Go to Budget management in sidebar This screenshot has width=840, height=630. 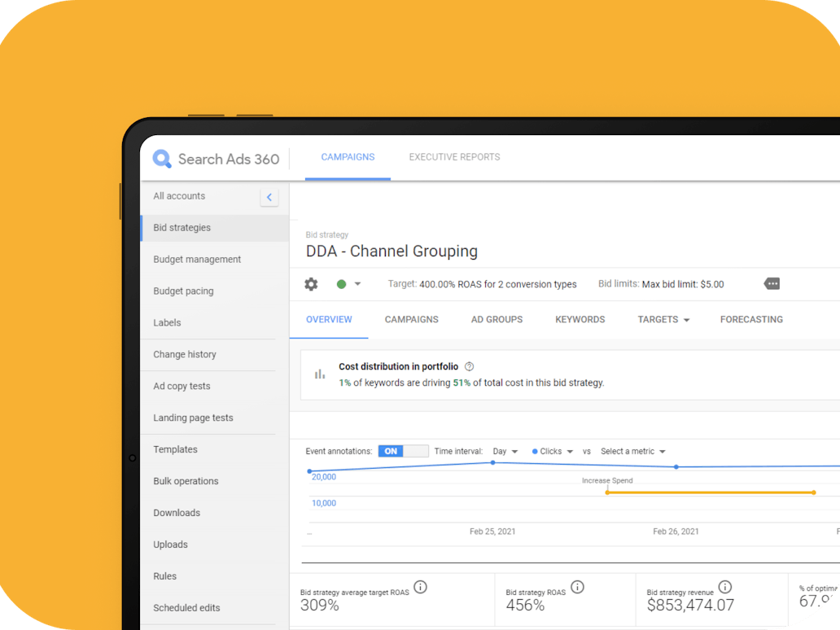(197, 260)
